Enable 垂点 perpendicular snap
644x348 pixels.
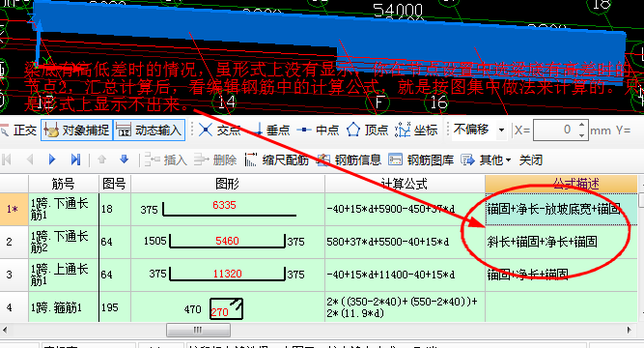point(272,130)
